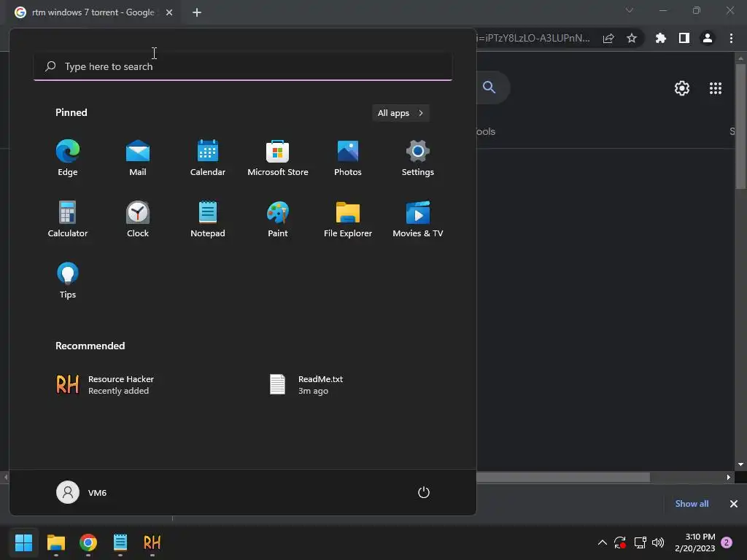This screenshot has height=560, width=747.
Task: Open Microsoft Store
Action: coord(278,157)
